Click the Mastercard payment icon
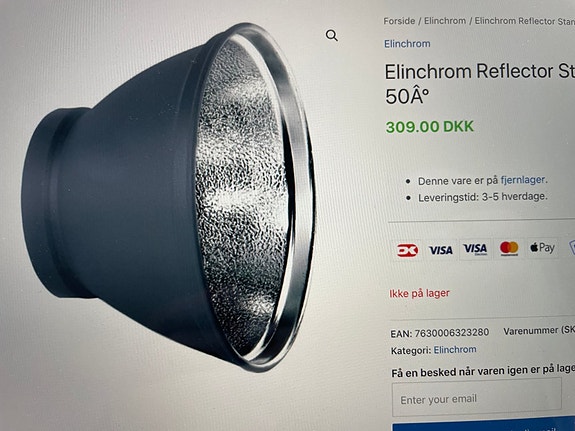Image resolution: width=575 pixels, height=431 pixels. click(509, 249)
